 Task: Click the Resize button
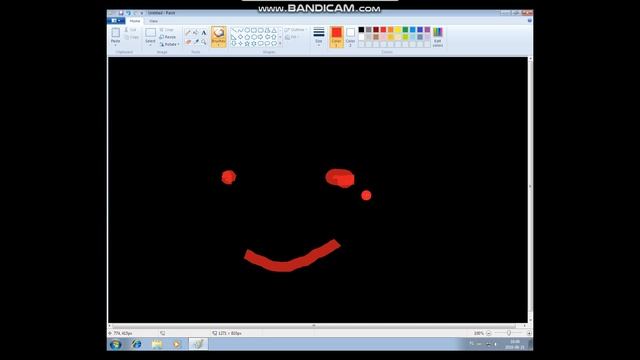[167, 37]
